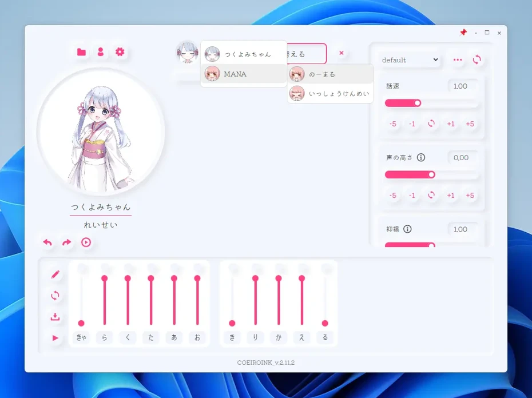Click the COEIROINK_v.2.11.2 version text
Screen dimensions: 532x398
point(266,363)
